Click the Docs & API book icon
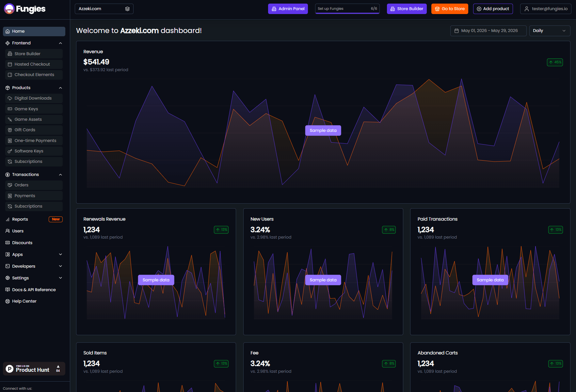The image size is (576, 392). (x=8, y=290)
